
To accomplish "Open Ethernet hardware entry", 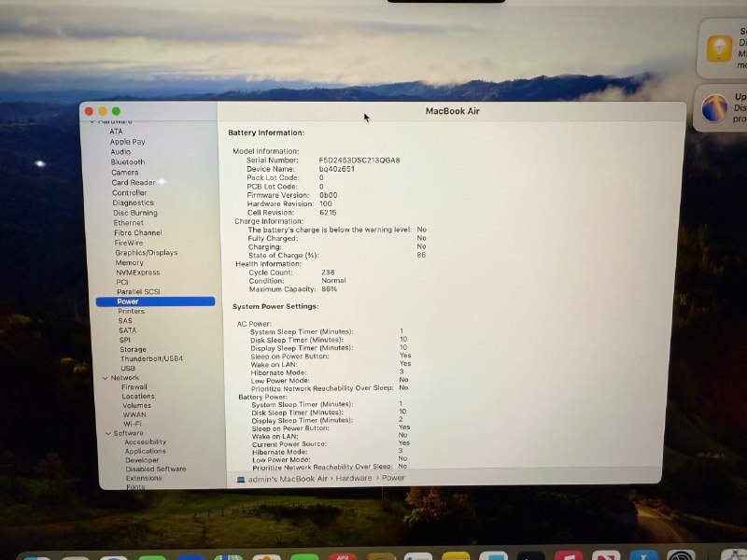I will point(128,222).
